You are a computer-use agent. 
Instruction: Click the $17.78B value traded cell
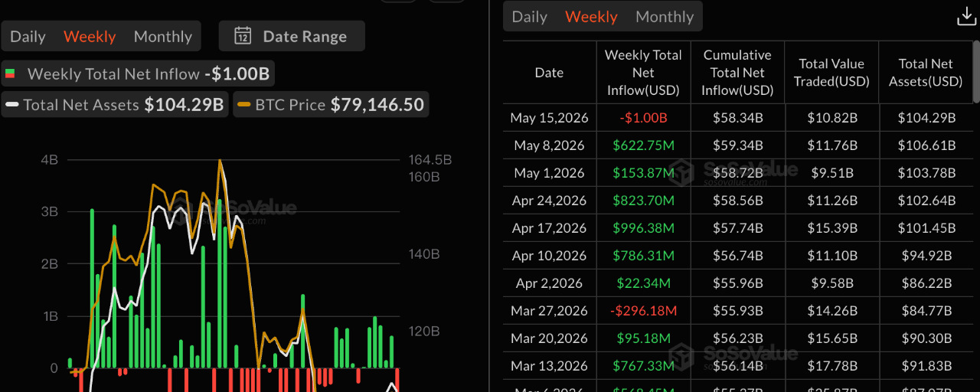point(831,366)
